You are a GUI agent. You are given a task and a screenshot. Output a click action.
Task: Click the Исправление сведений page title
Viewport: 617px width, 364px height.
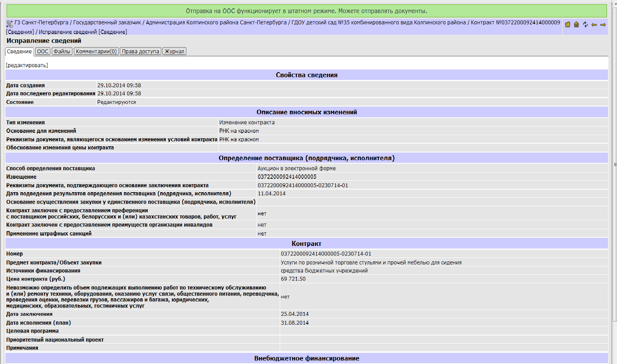coord(44,41)
